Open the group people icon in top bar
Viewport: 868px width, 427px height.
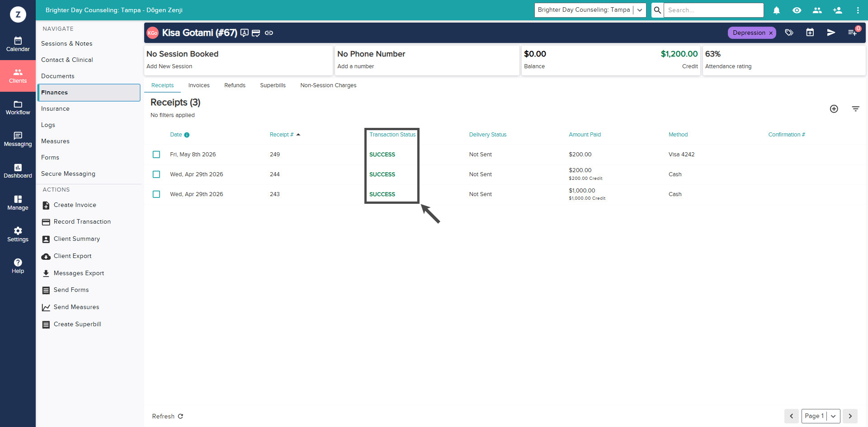817,10
